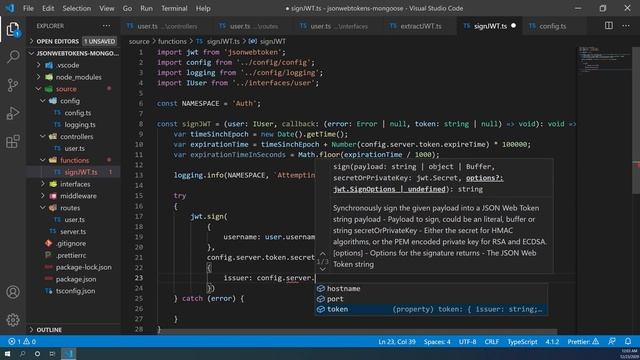This screenshot has height=360, width=640.
Task: Open the notifications bell
Action: click(x=628, y=341)
